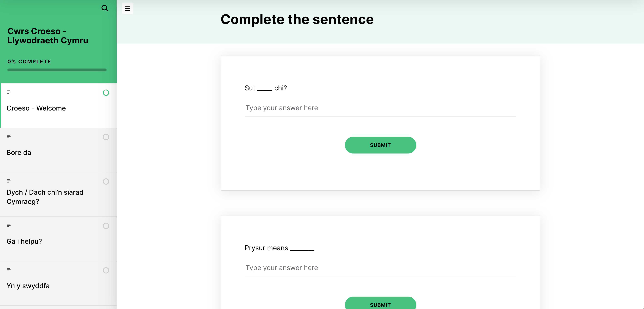Click the in-progress circle for Croeso - Welcome
The image size is (644, 309).
click(x=106, y=93)
